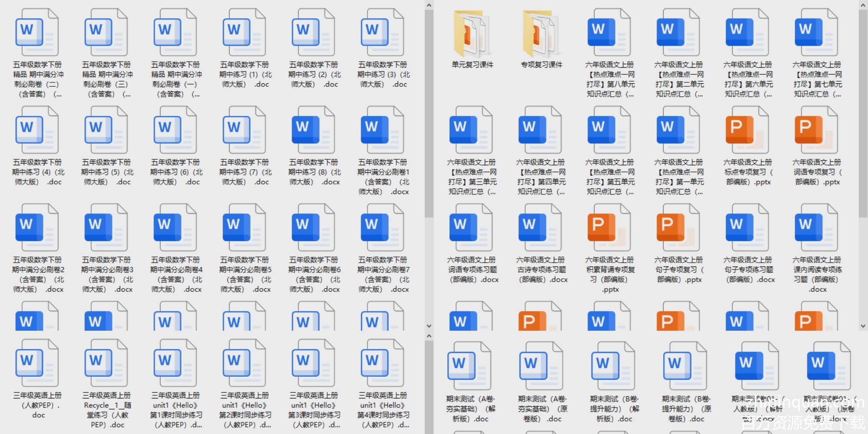
Task: Click the scrollbar thumb of 六年级语文 pane
Action: pyautogui.click(x=863, y=114)
